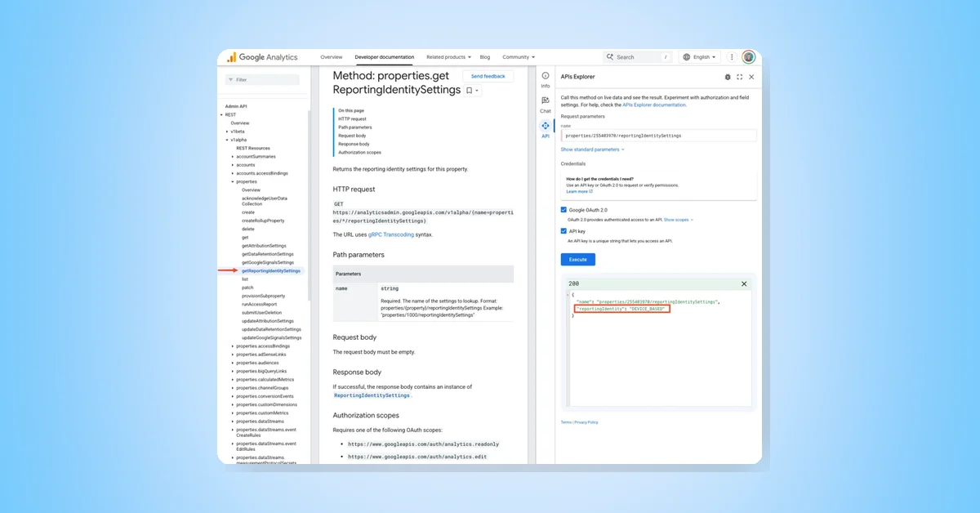This screenshot has width=980, height=513.
Task: Close the APIs Explorer panel
Action: tap(751, 77)
